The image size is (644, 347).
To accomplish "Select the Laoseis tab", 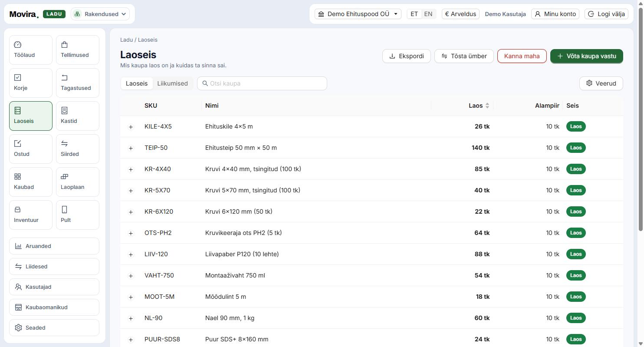I will click(137, 83).
